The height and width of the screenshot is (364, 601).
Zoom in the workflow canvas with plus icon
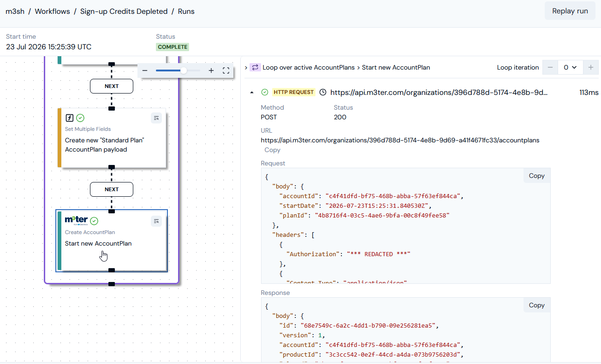[211, 70]
